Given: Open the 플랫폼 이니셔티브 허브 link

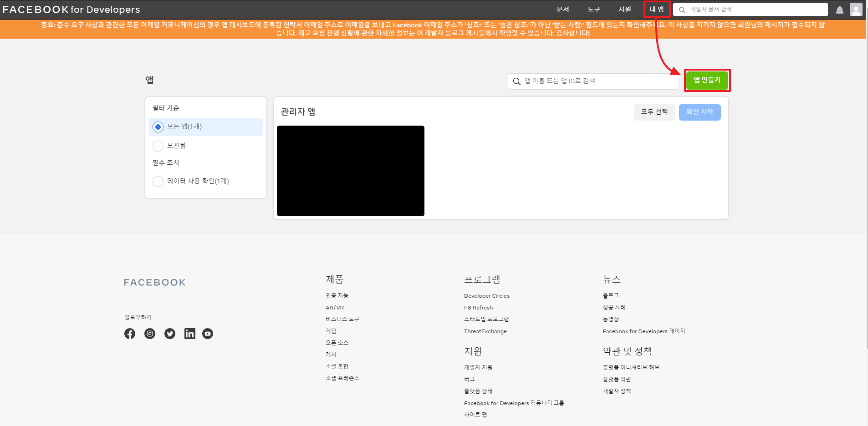Looking at the screenshot, I should pos(631,368).
